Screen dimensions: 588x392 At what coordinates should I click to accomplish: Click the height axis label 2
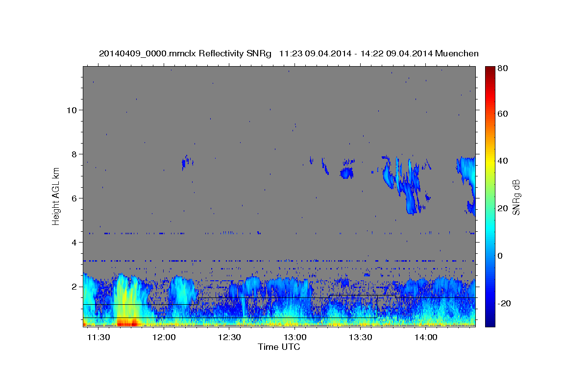click(x=74, y=286)
